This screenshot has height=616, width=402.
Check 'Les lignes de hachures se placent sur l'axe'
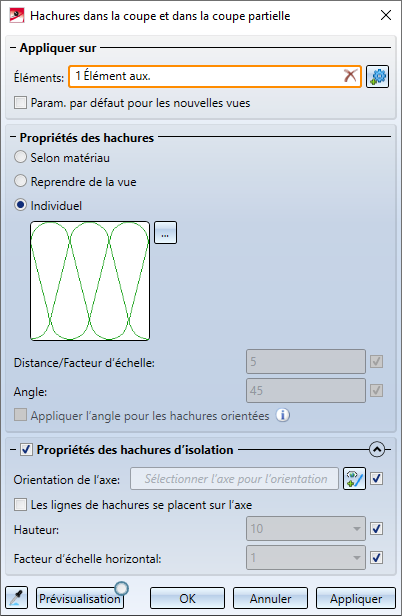click(x=20, y=504)
